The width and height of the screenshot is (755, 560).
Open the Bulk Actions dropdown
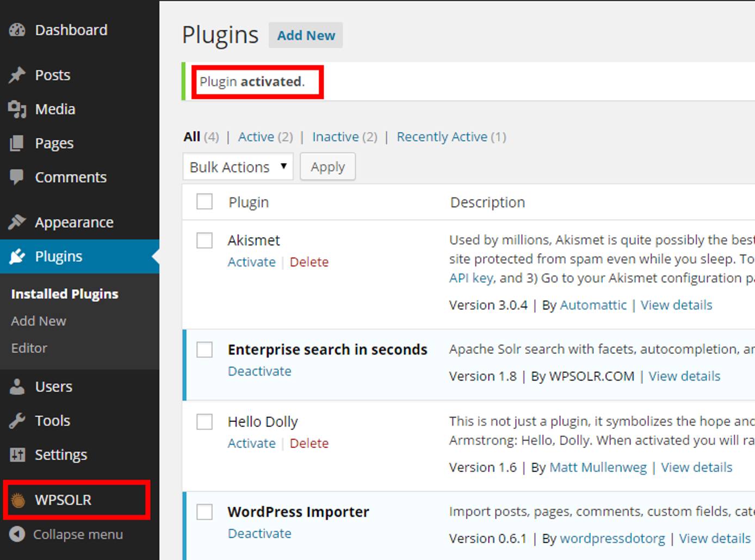click(237, 167)
